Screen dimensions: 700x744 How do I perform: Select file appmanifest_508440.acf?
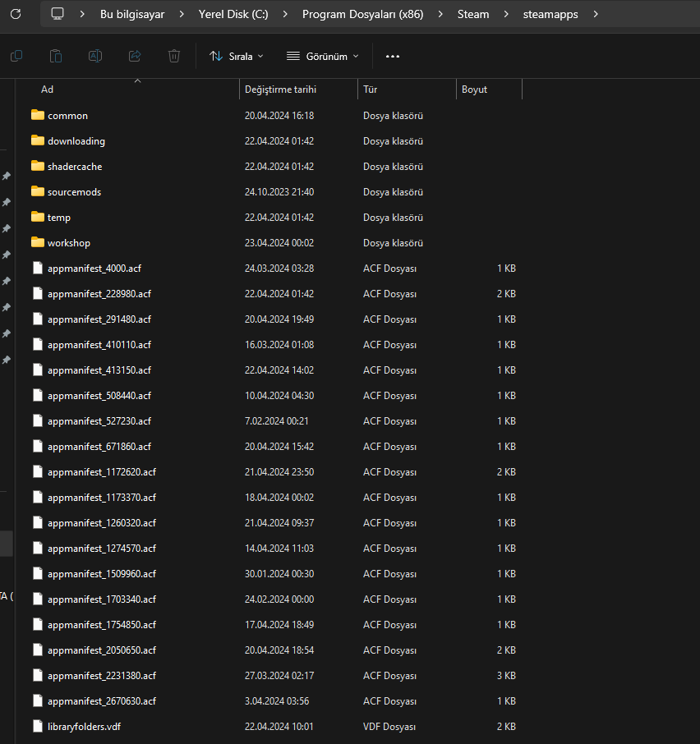(x=99, y=395)
